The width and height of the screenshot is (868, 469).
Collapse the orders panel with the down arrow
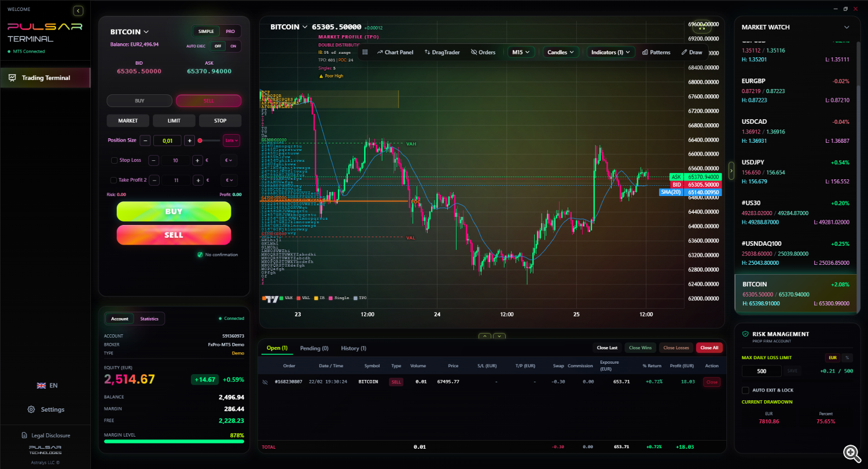click(x=499, y=336)
